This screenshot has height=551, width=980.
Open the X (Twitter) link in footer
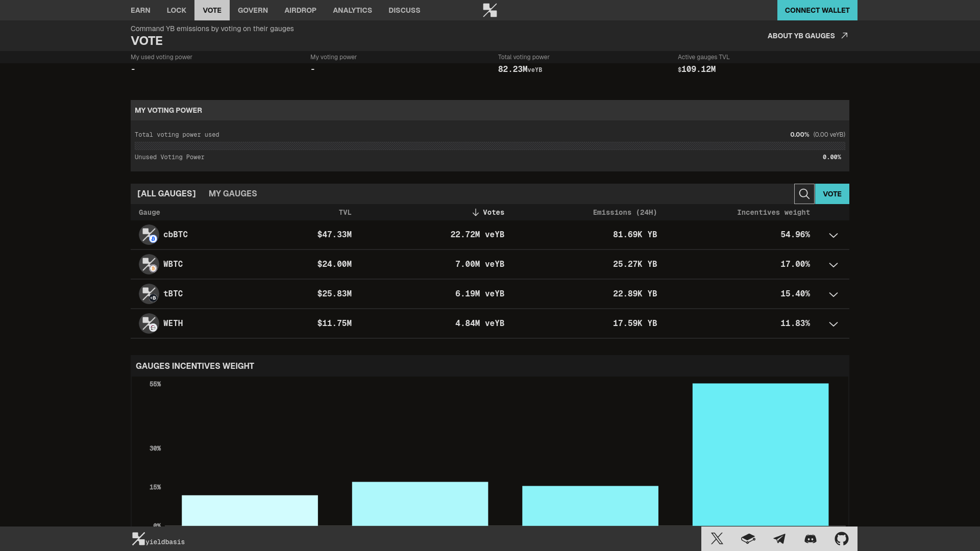tap(717, 539)
